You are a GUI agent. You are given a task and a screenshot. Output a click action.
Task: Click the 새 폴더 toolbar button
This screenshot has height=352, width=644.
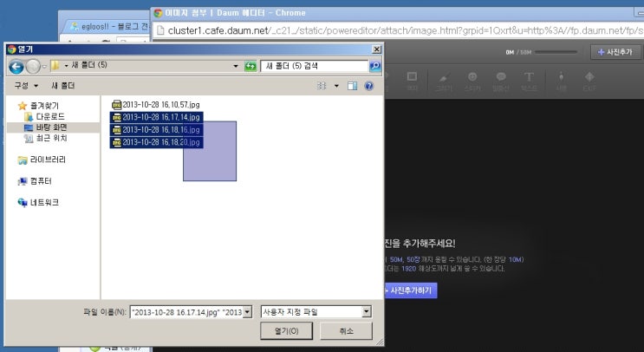[62, 86]
